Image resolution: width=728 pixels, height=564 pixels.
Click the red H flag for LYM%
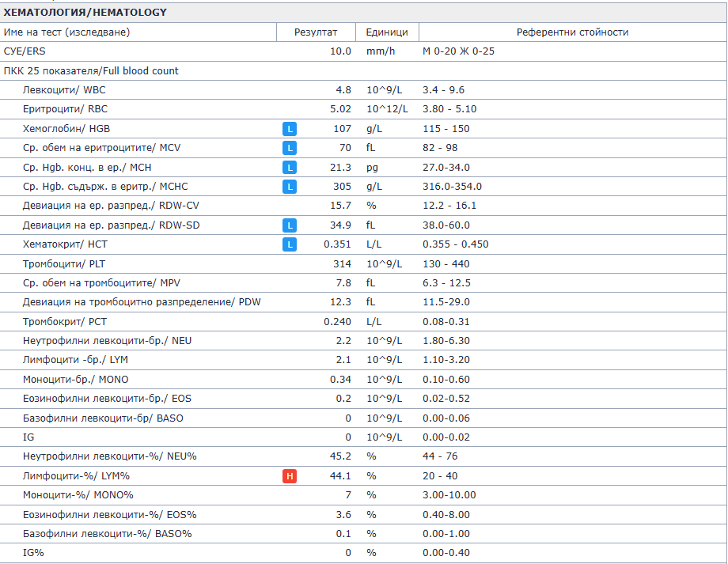[290, 476]
